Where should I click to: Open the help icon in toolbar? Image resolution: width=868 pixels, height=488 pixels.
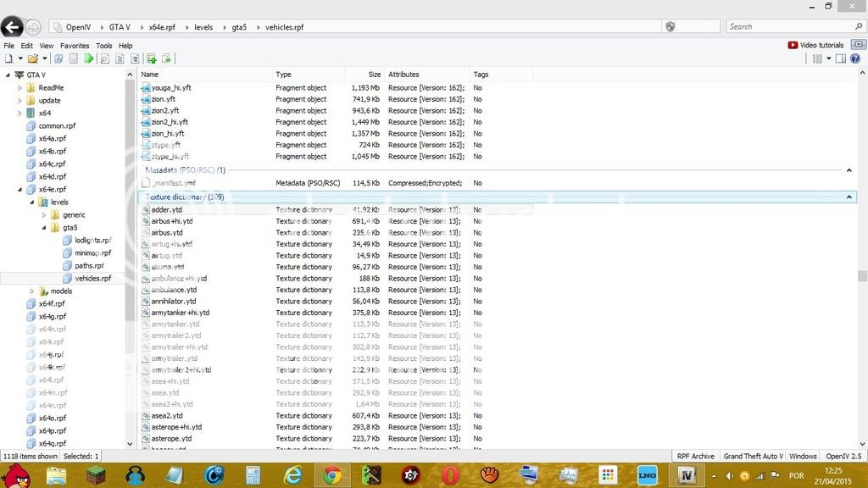coord(854,58)
